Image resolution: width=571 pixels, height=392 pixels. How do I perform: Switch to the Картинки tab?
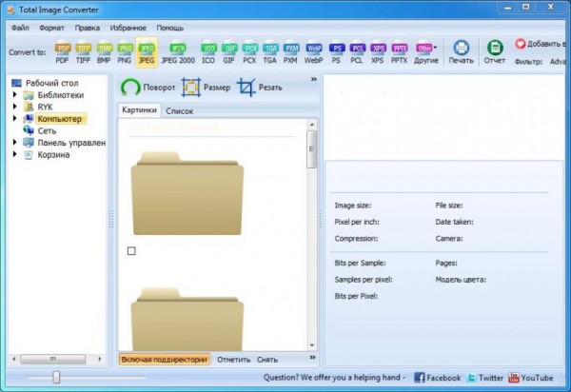(x=140, y=110)
